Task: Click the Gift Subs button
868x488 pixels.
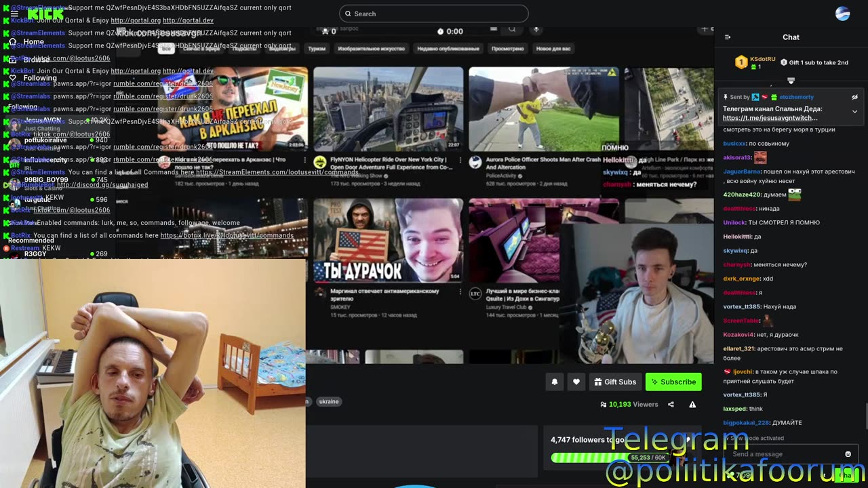Action: click(x=615, y=382)
